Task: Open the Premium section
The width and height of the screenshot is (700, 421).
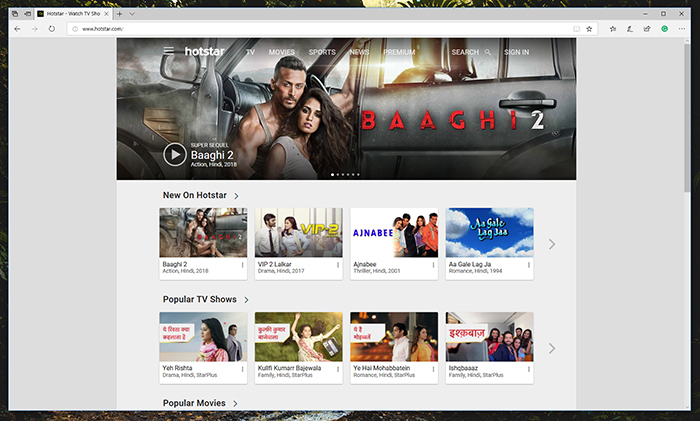Action: click(399, 52)
